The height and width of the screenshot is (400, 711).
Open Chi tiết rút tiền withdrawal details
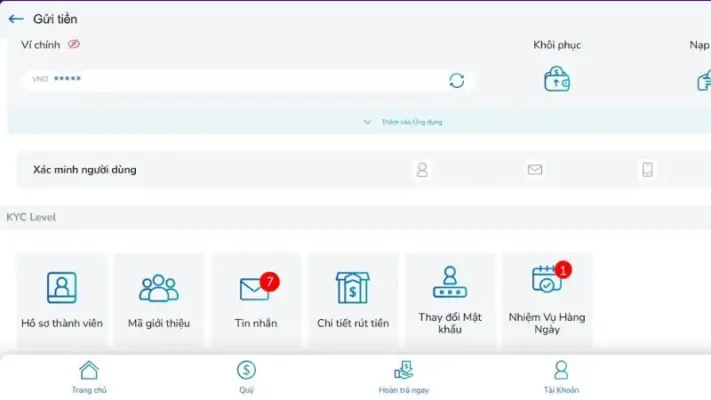click(352, 299)
